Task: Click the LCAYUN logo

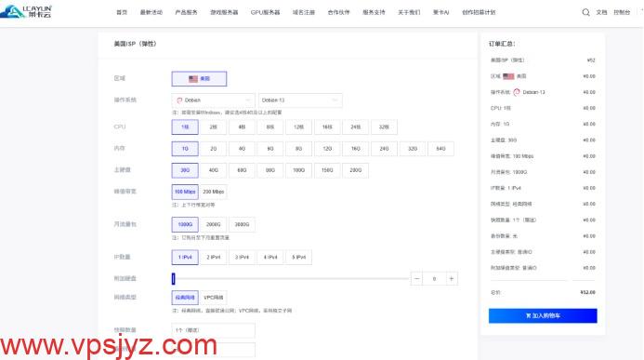Action: click(x=26, y=11)
